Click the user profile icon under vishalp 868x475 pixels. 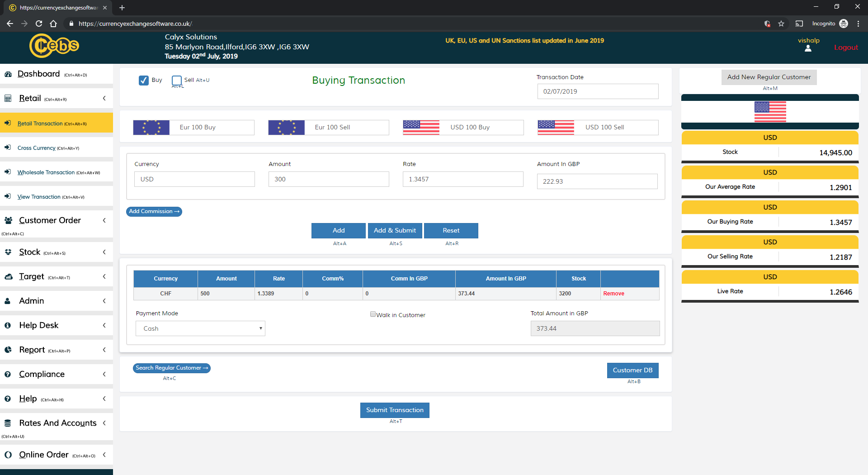coord(808,49)
